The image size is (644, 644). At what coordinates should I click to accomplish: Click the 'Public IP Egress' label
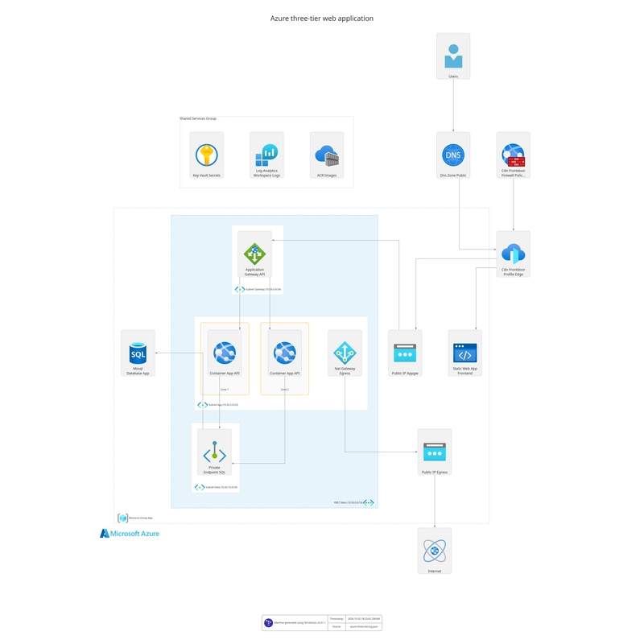point(435,473)
